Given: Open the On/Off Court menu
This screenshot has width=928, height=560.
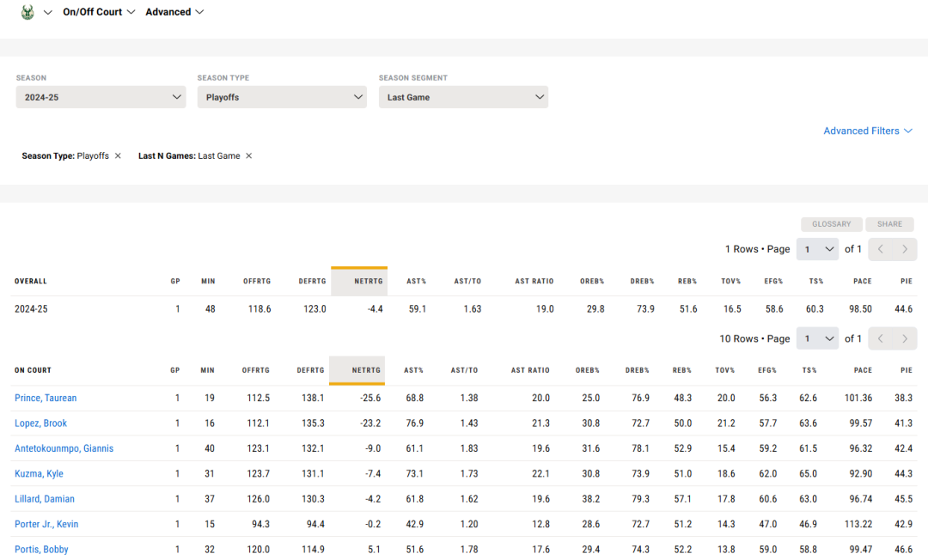Looking at the screenshot, I should 99,12.
